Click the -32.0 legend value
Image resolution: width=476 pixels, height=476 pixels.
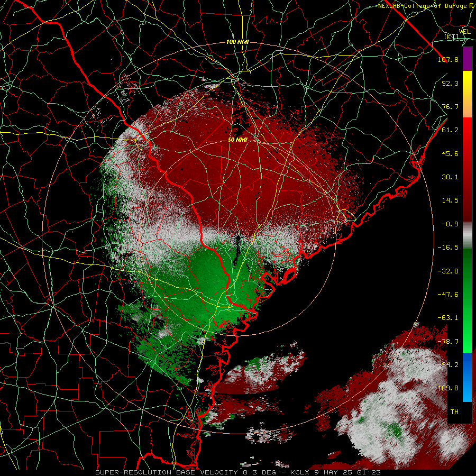pos(448,271)
